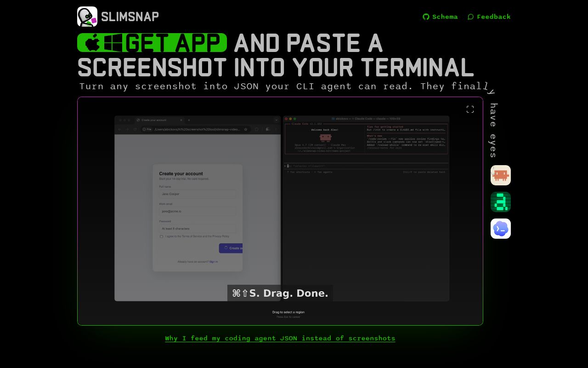Click the SLIMSNAP wordmark in header
The height and width of the screenshot is (368, 588).
coord(130,17)
